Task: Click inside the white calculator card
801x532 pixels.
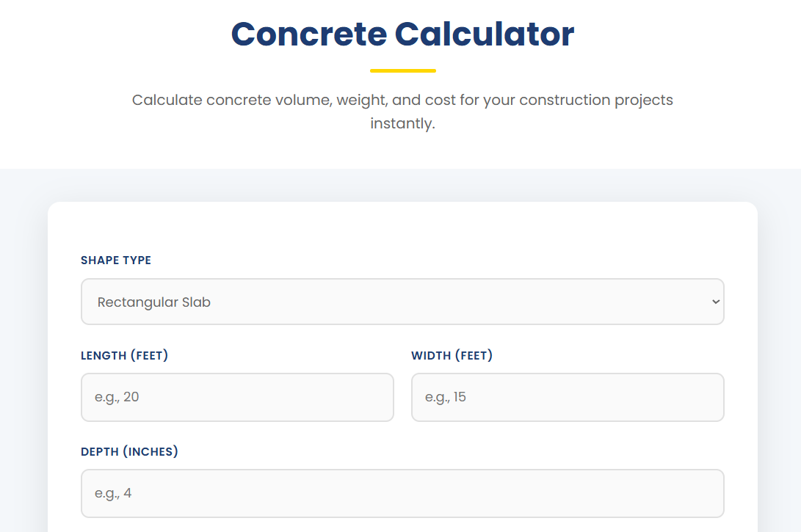Action: point(402,227)
